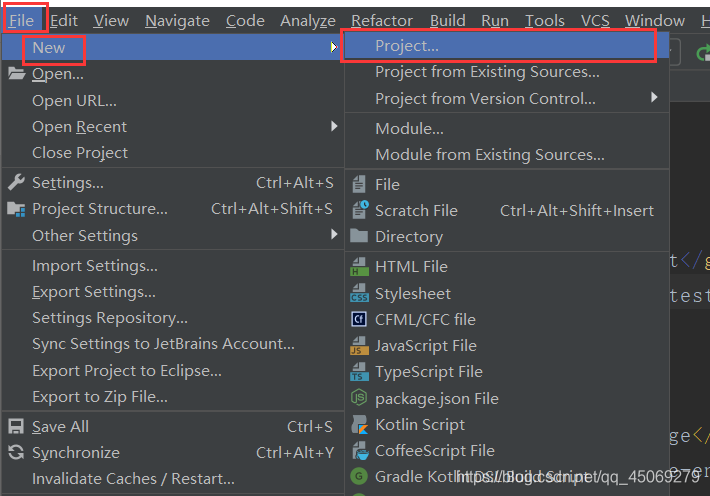The image size is (710, 496).
Task: Expand the Open Recent submenu arrow
Action: [334, 126]
